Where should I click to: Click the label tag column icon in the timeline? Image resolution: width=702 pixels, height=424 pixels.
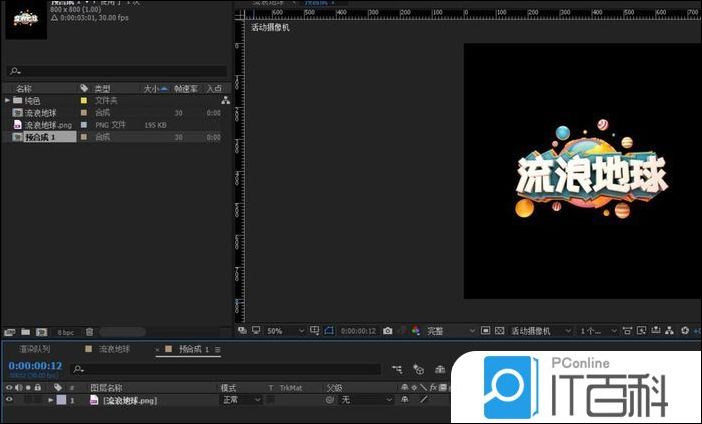[58, 387]
